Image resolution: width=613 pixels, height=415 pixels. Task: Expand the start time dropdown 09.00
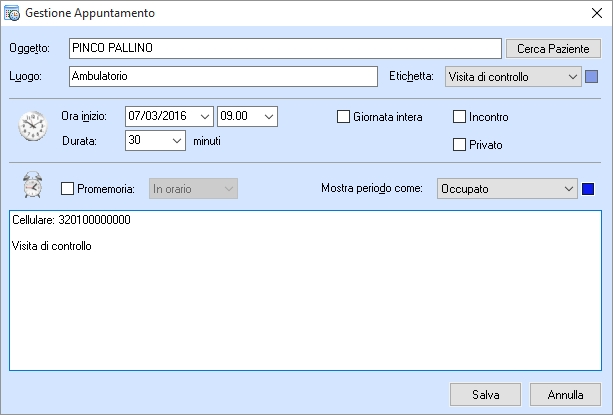coord(247,116)
